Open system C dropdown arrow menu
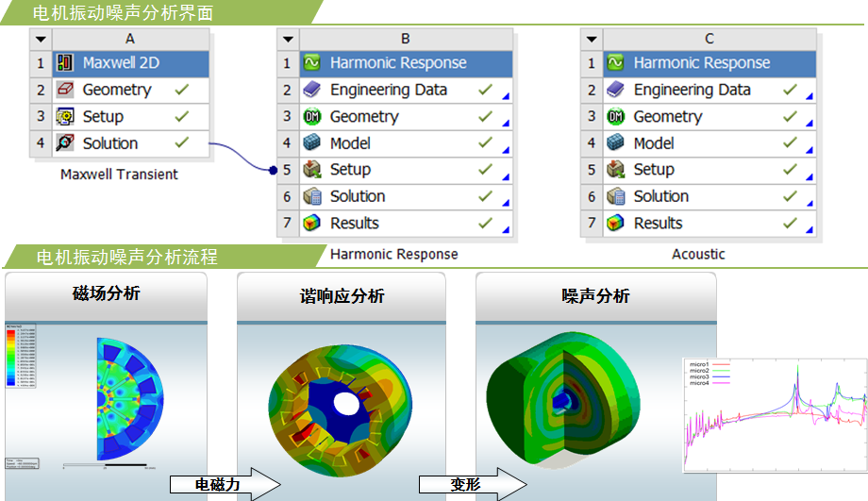 tap(592, 40)
